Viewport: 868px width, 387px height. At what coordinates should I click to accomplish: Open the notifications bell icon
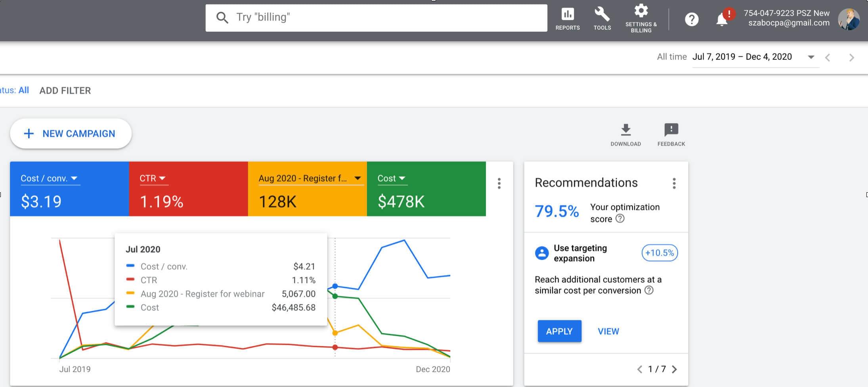coord(722,19)
